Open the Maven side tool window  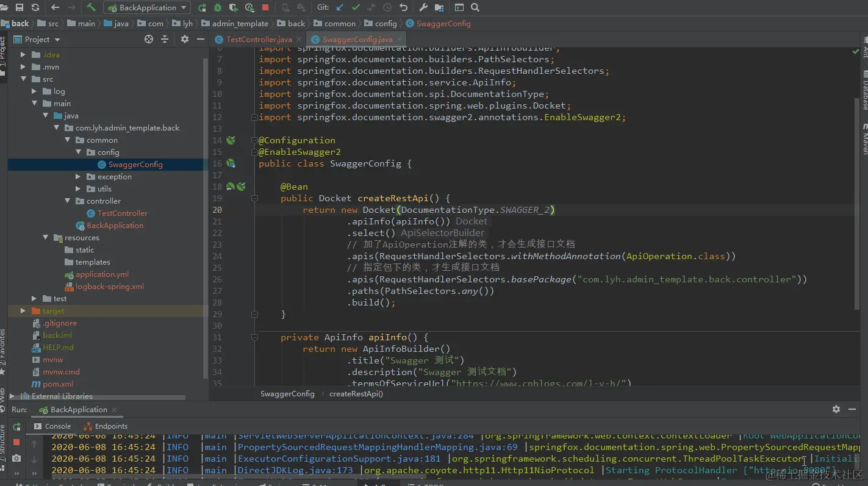(864, 139)
